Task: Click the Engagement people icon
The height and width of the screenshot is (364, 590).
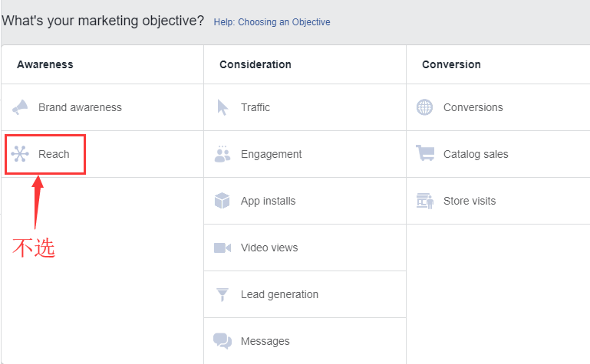Action: pyautogui.click(x=222, y=154)
